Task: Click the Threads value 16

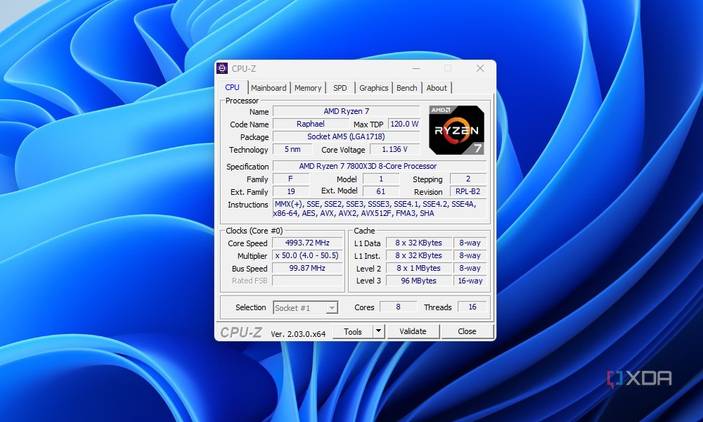Action: (x=472, y=307)
